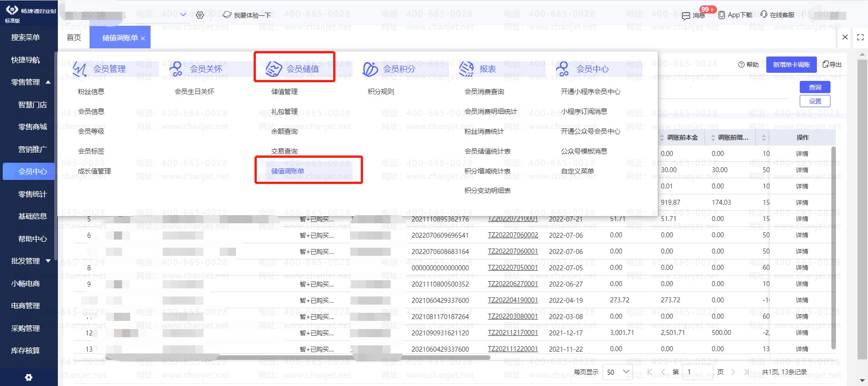The width and height of the screenshot is (868, 386).
Task: Open 储值调账单 menu entry
Action: pyautogui.click(x=288, y=171)
